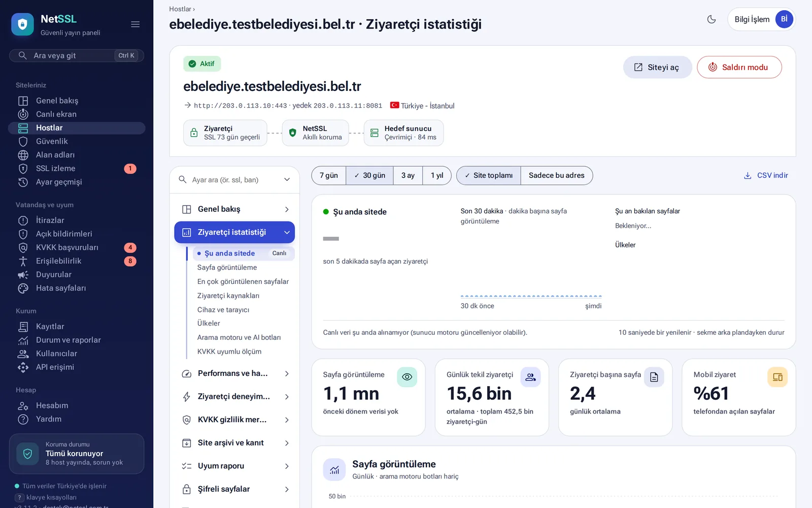Screen dimensions: 812x508
Task: Click the Günlük tekil ziyaretçi people icon
Action: [530, 377]
